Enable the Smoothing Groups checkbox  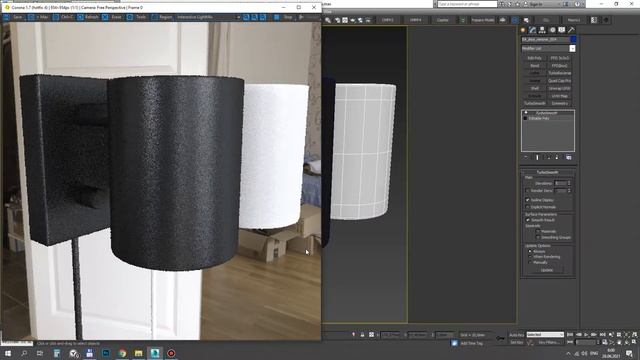[538, 237]
